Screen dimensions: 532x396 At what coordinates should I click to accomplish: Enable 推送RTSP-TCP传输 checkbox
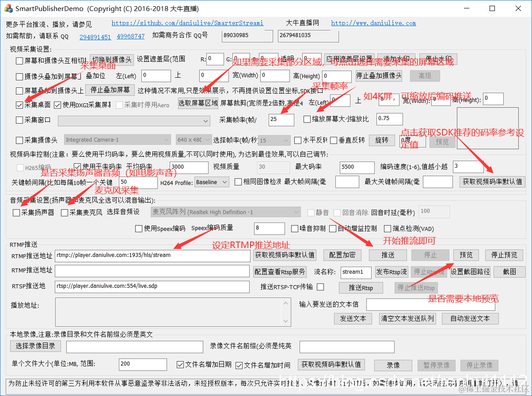tap(320, 287)
